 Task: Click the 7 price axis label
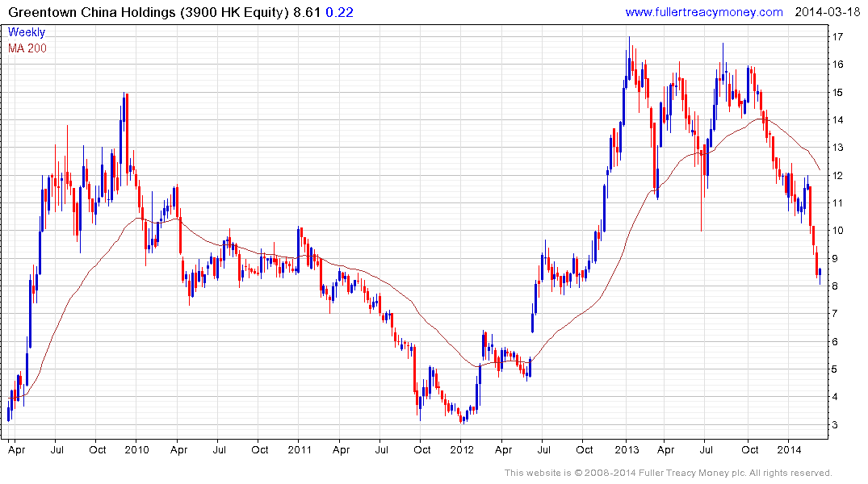click(835, 314)
